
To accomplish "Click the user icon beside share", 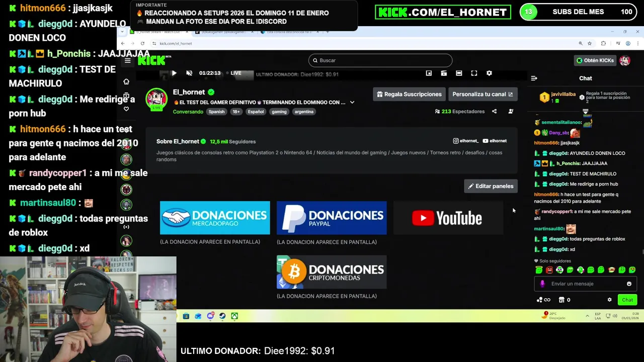I will tap(511, 112).
